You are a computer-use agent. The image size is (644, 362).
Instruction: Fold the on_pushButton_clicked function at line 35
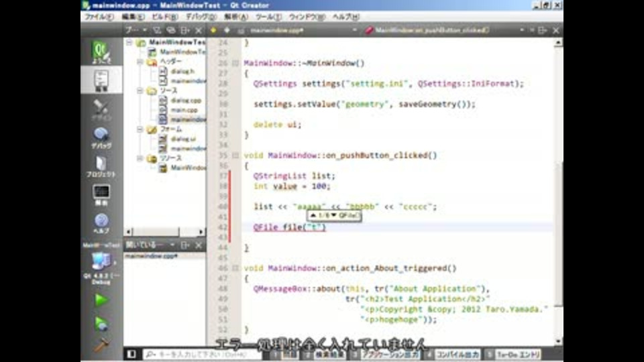click(235, 156)
